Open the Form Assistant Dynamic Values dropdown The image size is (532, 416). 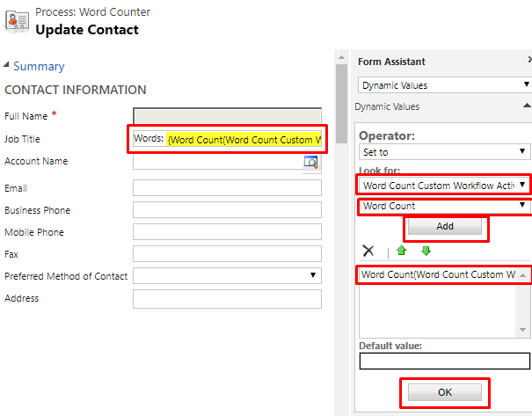pyautogui.click(x=445, y=84)
